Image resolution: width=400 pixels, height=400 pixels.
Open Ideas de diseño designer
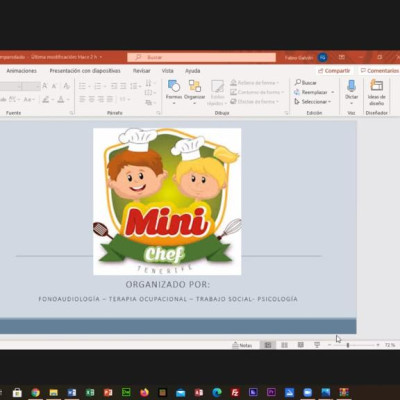(x=377, y=92)
